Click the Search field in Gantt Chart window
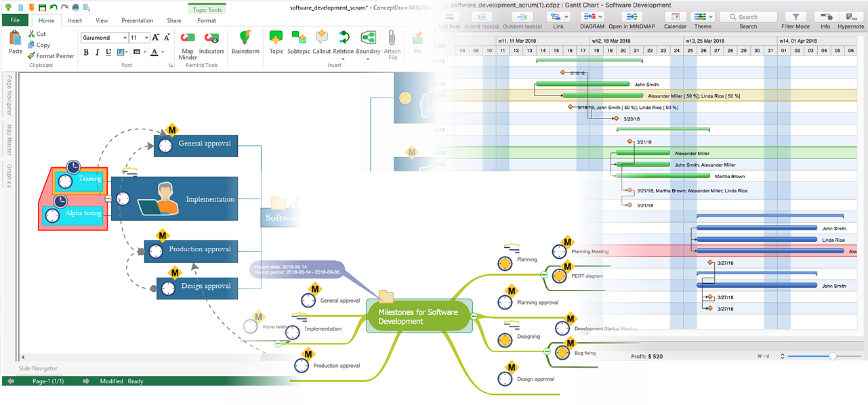This screenshot has height=405, width=868. (x=748, y=17)
